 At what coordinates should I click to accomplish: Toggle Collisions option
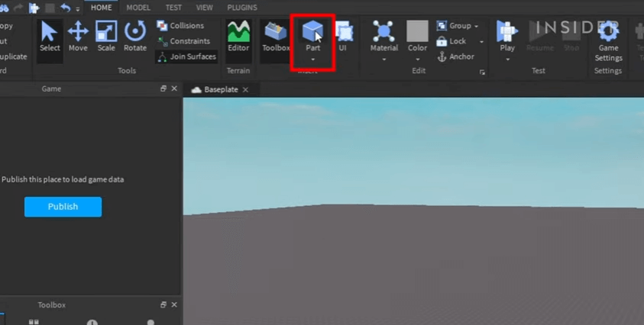(180, 26)
